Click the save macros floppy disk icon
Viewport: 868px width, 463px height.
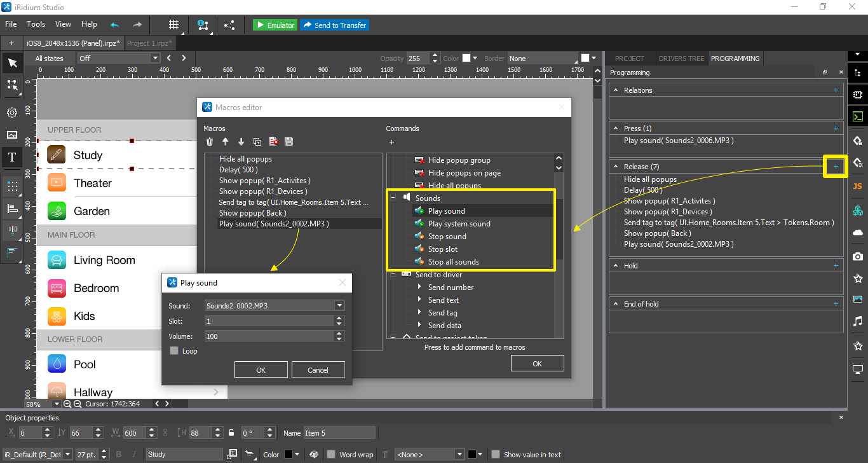pyautogui.click(x=288, y=142)
